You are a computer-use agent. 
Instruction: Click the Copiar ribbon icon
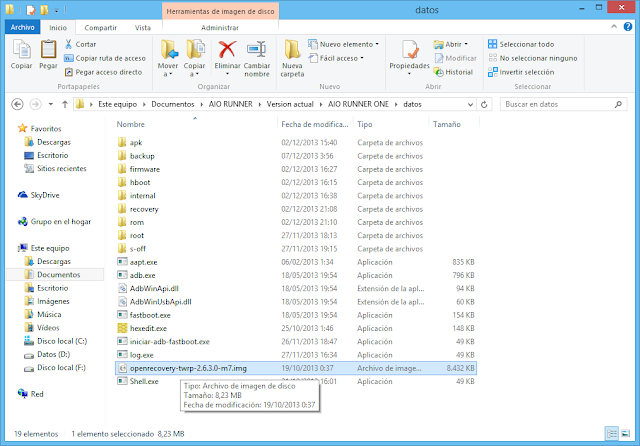[x=21, y=54]
